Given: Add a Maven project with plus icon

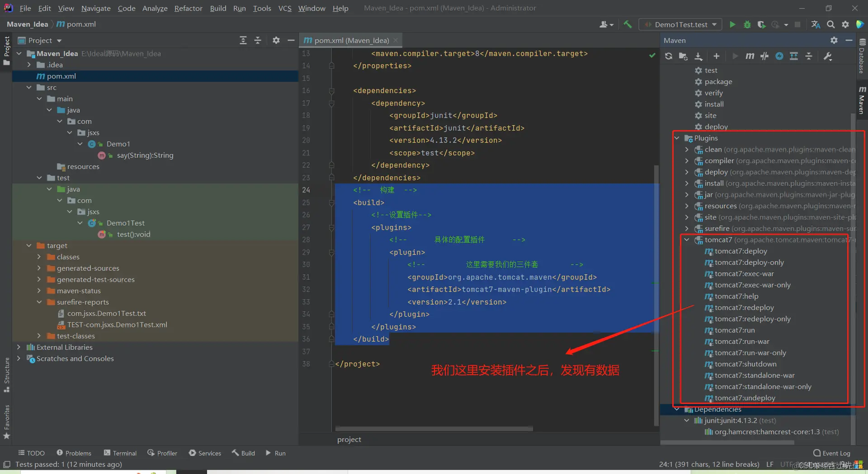Looking at the screenshot, I should click(x=717, y=56).
